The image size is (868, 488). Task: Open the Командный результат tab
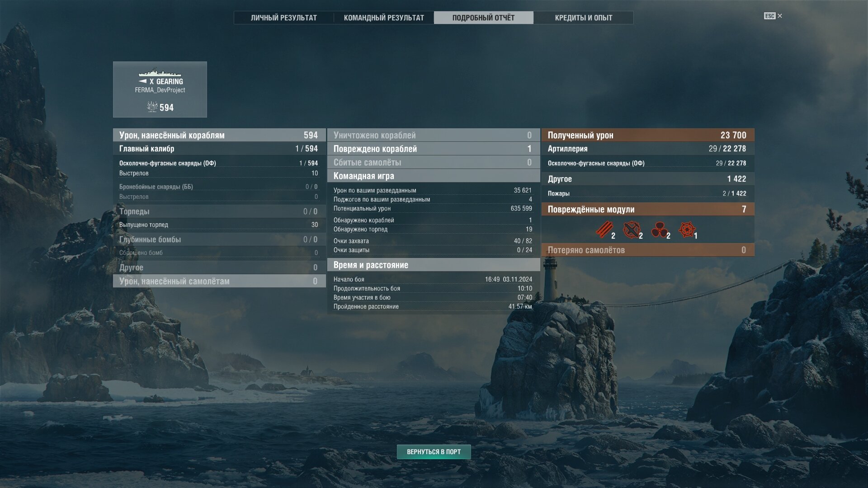pyautogui.click(x=384, y=18)
